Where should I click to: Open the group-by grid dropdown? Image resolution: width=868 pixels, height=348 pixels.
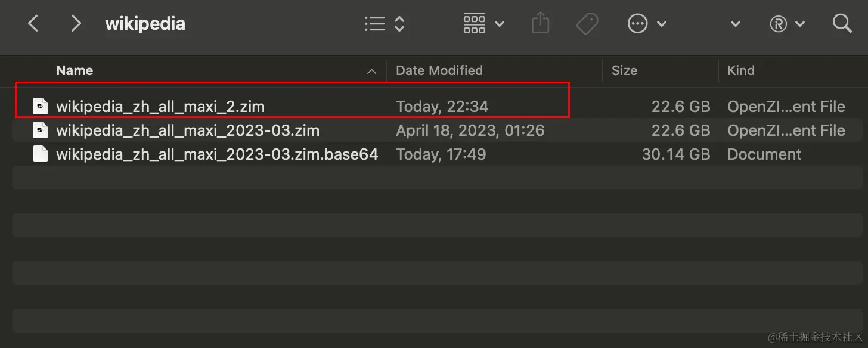483,24
